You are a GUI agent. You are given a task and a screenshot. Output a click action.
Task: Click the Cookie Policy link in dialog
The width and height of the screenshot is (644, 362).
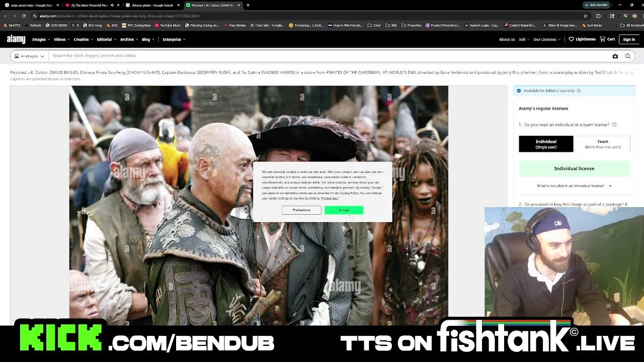click(349, 193)
